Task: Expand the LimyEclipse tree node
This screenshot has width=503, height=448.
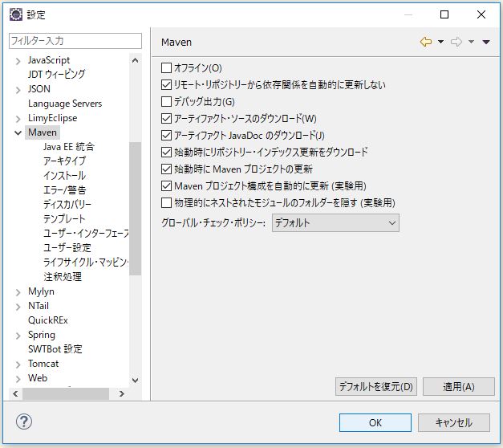Action: 18,119
